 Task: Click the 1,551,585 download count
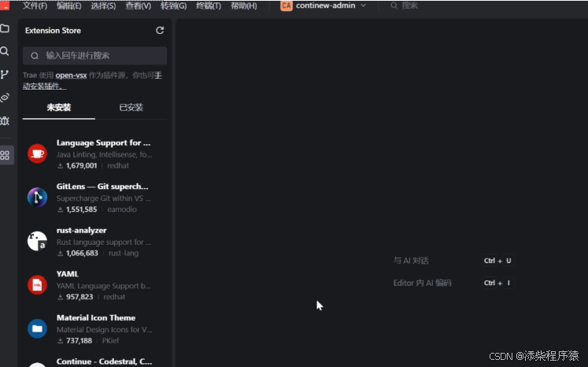(81, 209)
